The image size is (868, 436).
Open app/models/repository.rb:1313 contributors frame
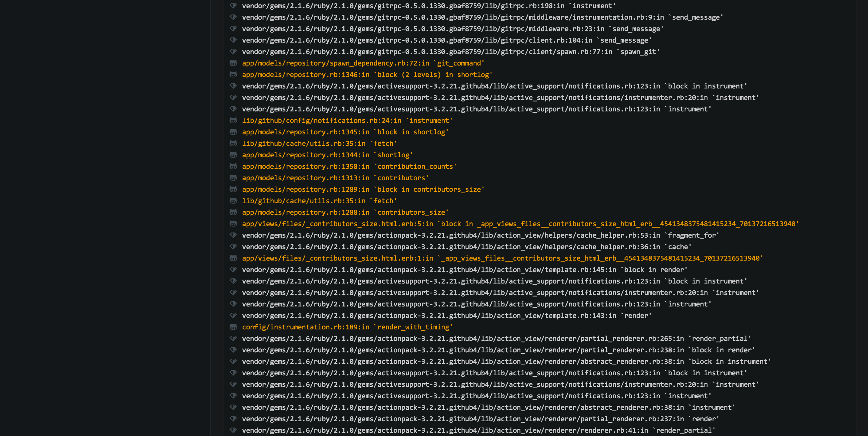click(335, 178)
